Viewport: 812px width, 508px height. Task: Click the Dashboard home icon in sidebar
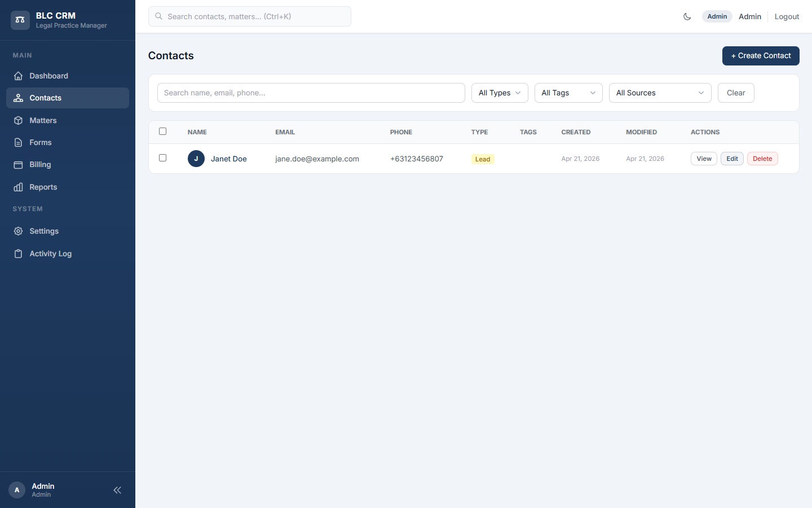click(18, 76)
